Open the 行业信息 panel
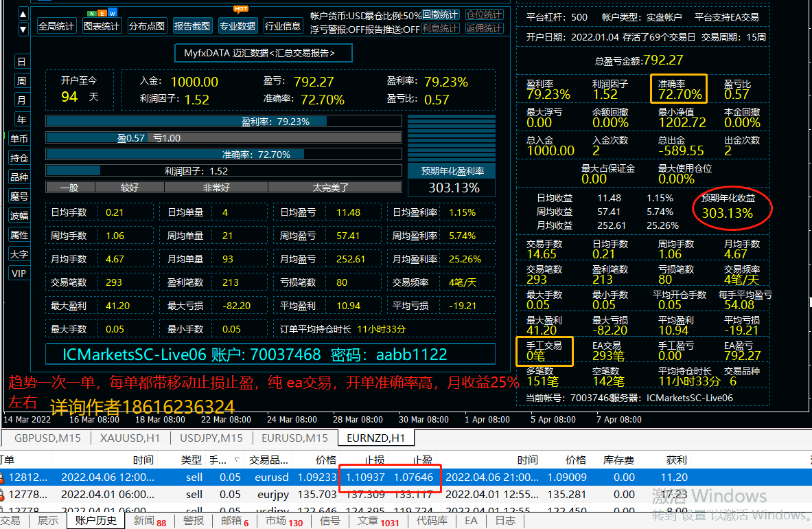This screenshot has width=812, height=529. coord(283,26)
